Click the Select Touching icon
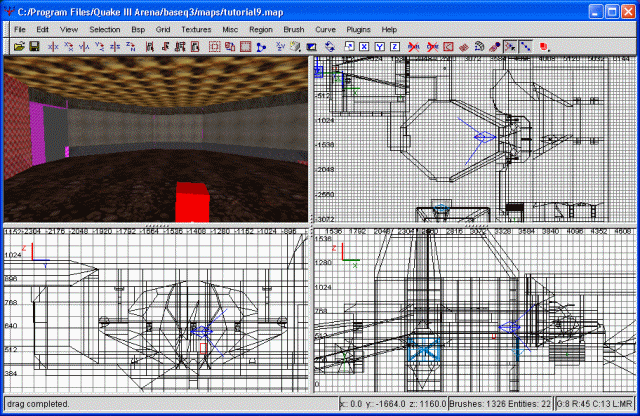The image size is (640, 416). 165,47
